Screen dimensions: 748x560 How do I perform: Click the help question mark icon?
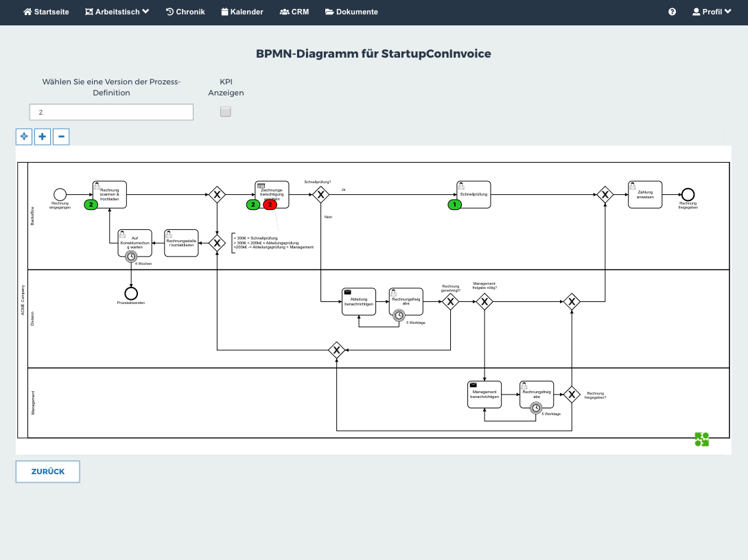click(672, 12)
